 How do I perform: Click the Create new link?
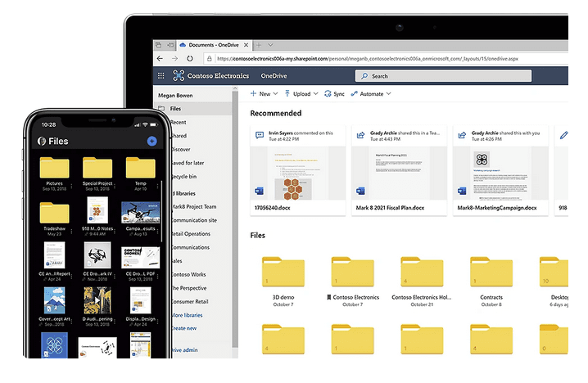184,328
